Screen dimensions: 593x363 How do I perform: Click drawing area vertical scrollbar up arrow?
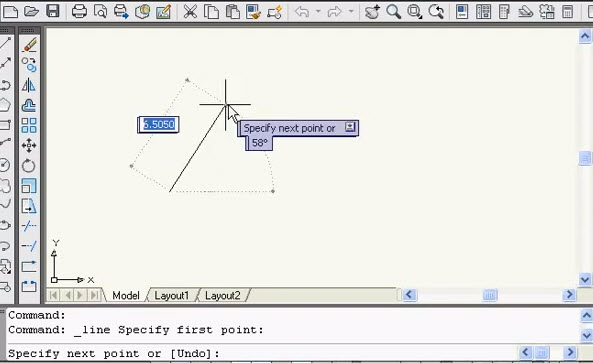pos(585,36)
